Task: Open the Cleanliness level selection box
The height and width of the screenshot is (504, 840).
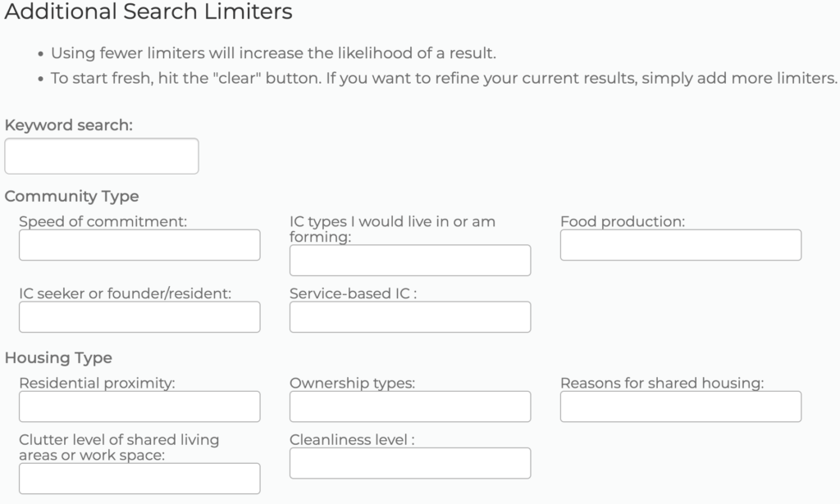Action: point(410,463)
